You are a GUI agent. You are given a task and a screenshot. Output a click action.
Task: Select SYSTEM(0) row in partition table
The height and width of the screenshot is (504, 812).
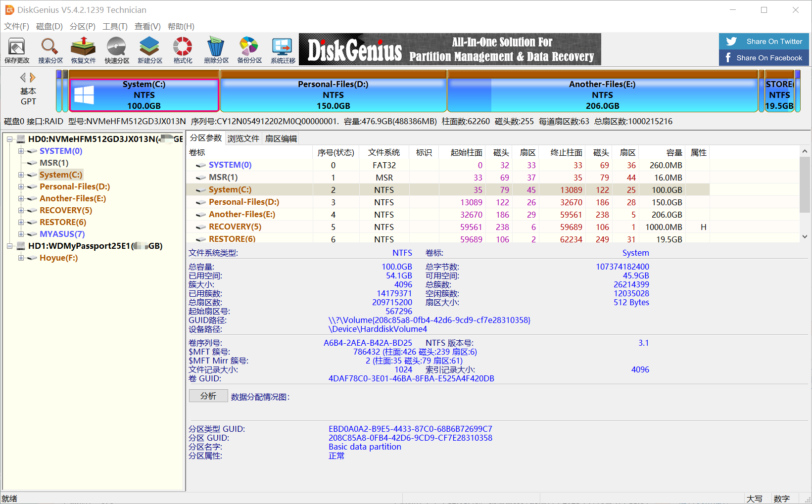448,165
